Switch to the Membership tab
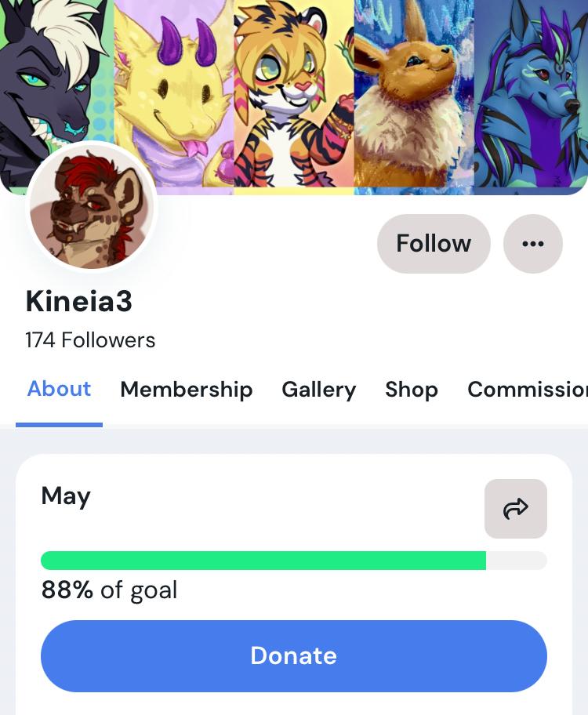 pyautogui.click(x=186, y=390)
